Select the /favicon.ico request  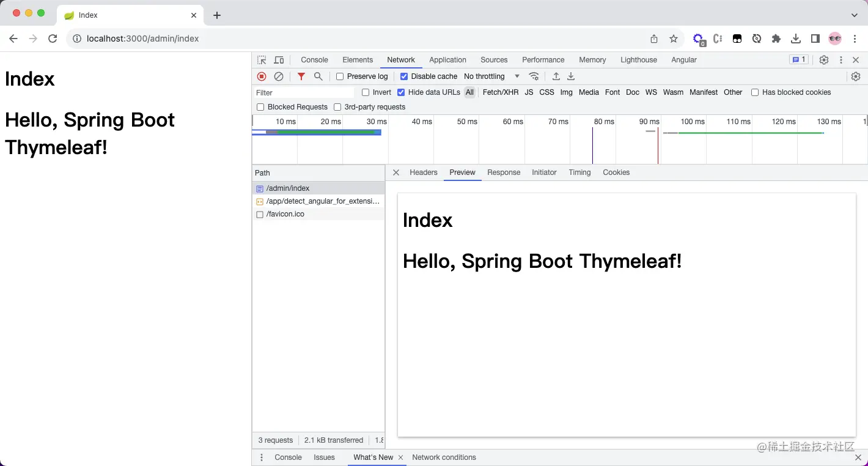[318, 214]
